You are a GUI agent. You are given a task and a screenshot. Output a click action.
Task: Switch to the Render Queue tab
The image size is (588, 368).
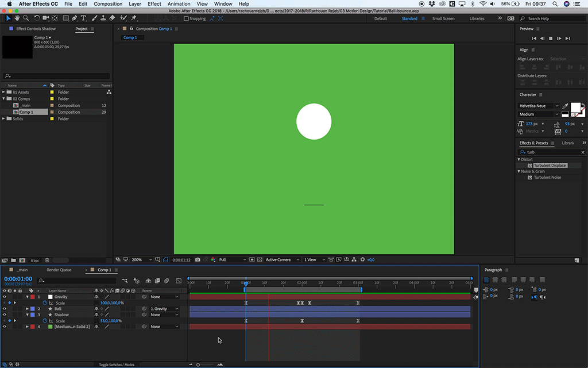click(x=59, y=270)
